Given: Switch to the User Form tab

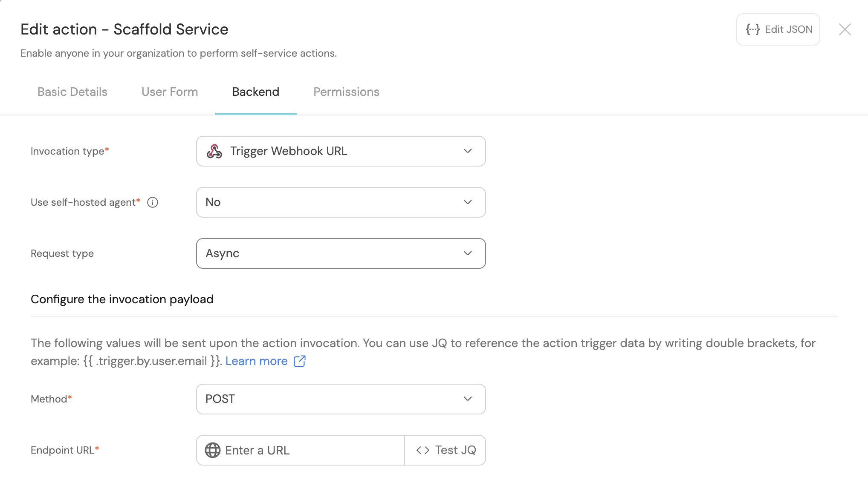Looking at the screenshot, I should 170,92.
